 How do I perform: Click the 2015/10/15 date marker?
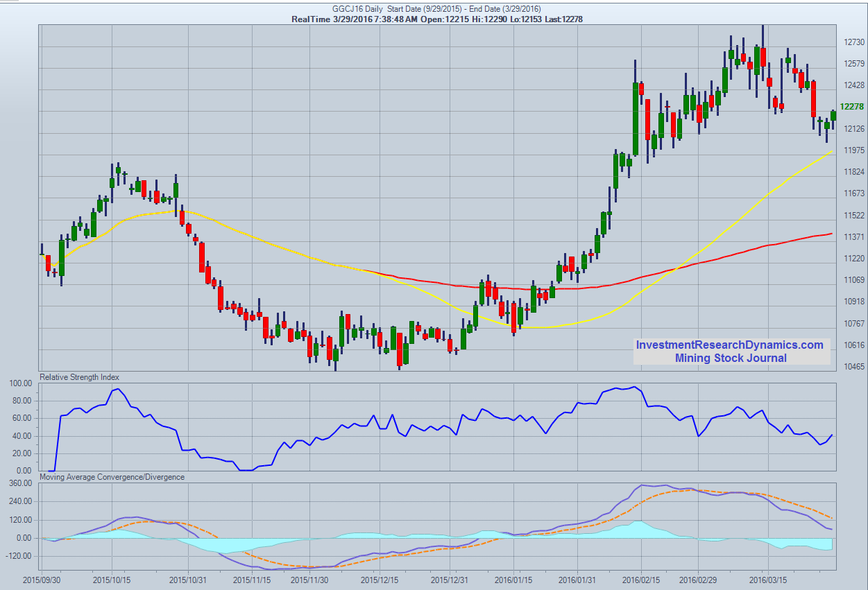point(113,579)
